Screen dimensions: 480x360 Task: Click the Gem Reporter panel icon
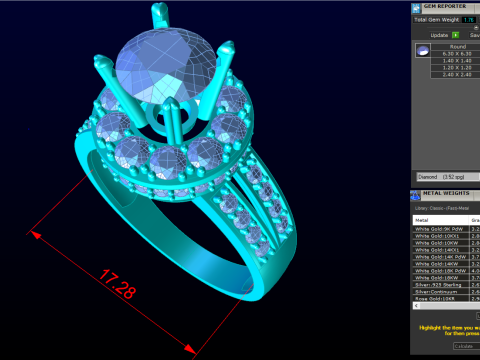(416, 8)
